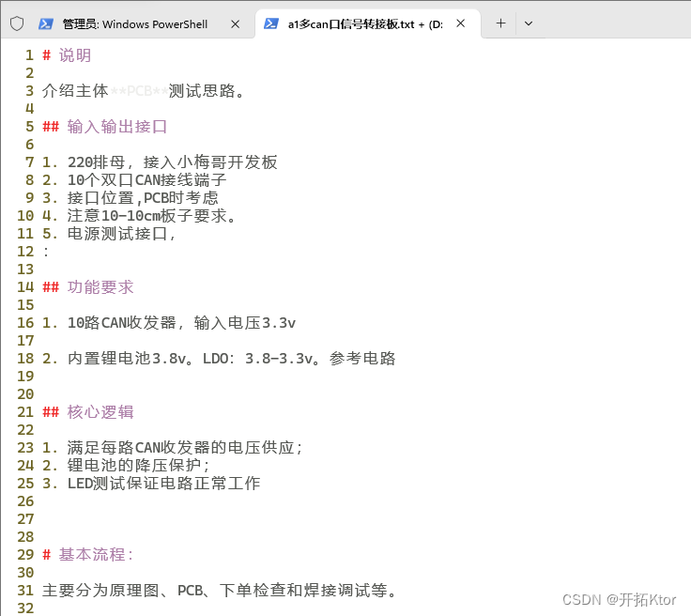Viewport: 691px width, 616px height.
Task: Click the line '2. 内置锂电池3.8v。LDO: 3.8-3.3v。参考电路'
Action: 219,359
